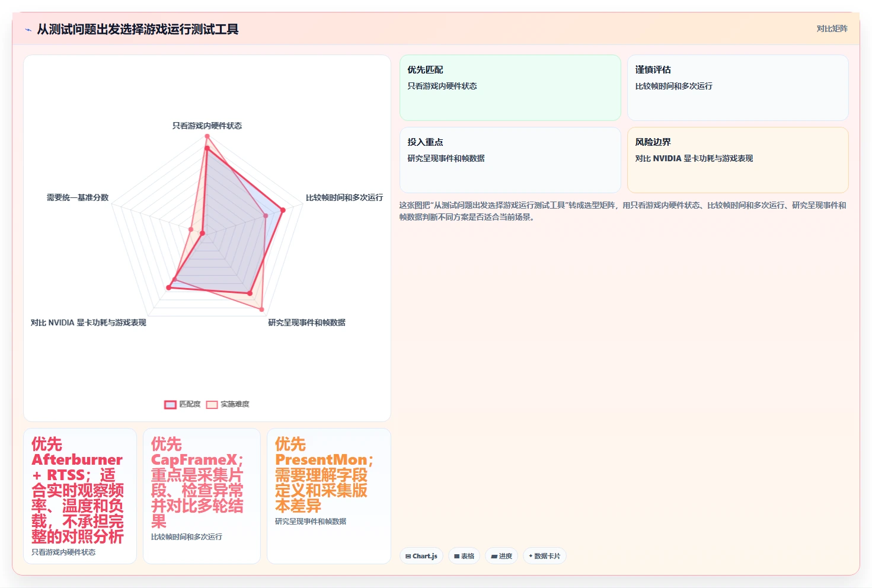Click the 匹配度 legend color box
Viewport: 872px width, 588px height.
(170, 404)
